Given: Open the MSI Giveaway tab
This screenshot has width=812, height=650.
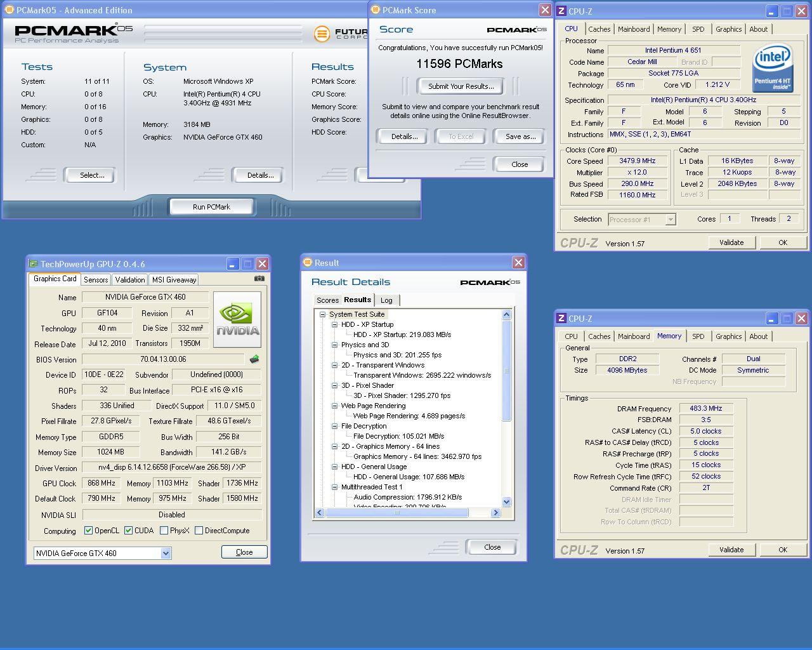Looking at the screenshot, I should (x=174, y=280).
